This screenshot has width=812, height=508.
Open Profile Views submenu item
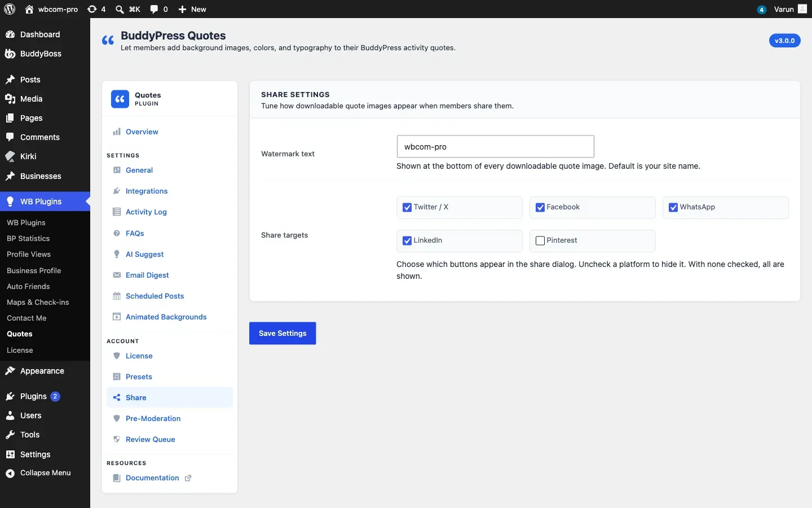[x=29, y=254]
